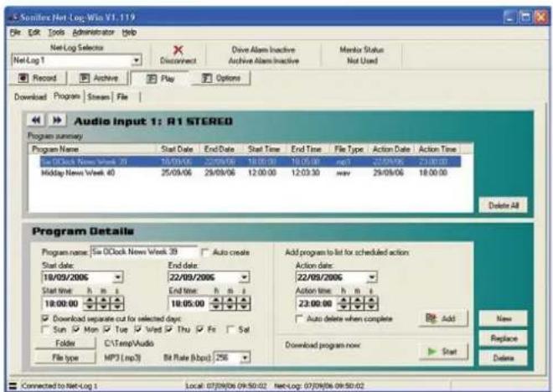Click the Program name input field
Viewport: 553px width, 392px height.
[x=144, y=251]
